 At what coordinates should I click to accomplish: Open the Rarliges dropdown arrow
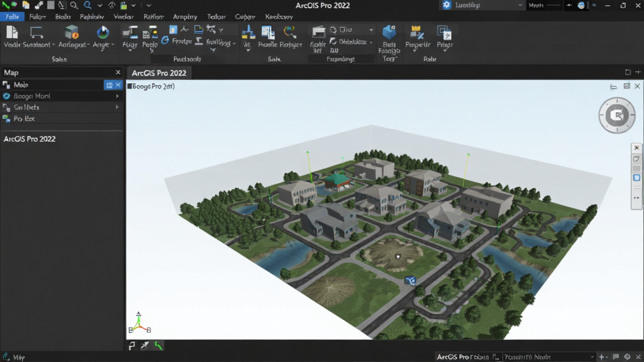pos(234,43)
